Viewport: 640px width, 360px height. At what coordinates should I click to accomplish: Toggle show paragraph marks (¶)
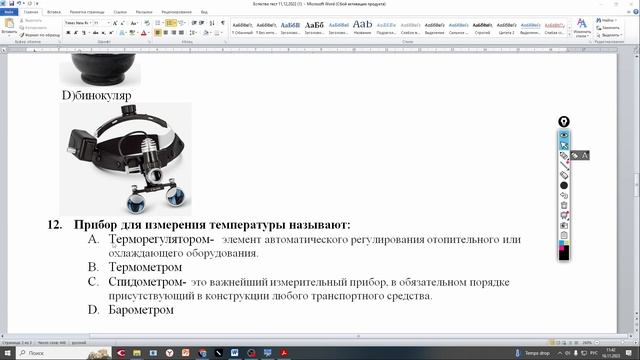[x=223, y=23]
